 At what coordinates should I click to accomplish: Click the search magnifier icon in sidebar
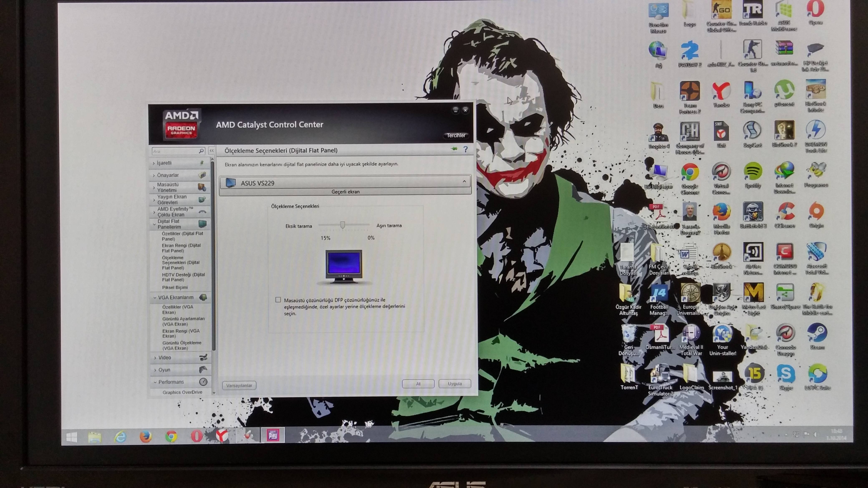click(x=201, y=151)
